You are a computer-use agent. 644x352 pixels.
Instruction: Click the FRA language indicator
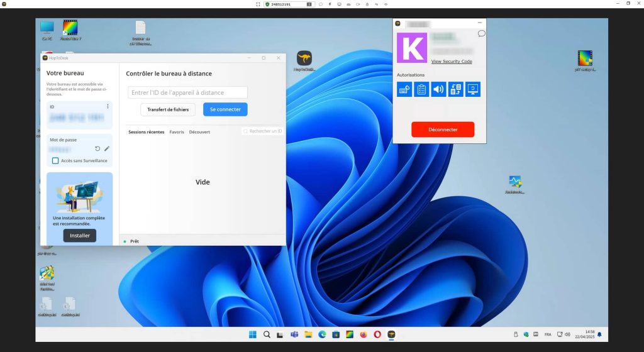[x=548, y=335]
